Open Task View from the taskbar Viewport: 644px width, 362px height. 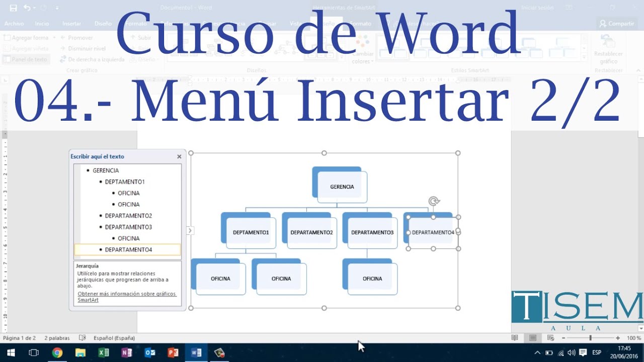(34, 353)
